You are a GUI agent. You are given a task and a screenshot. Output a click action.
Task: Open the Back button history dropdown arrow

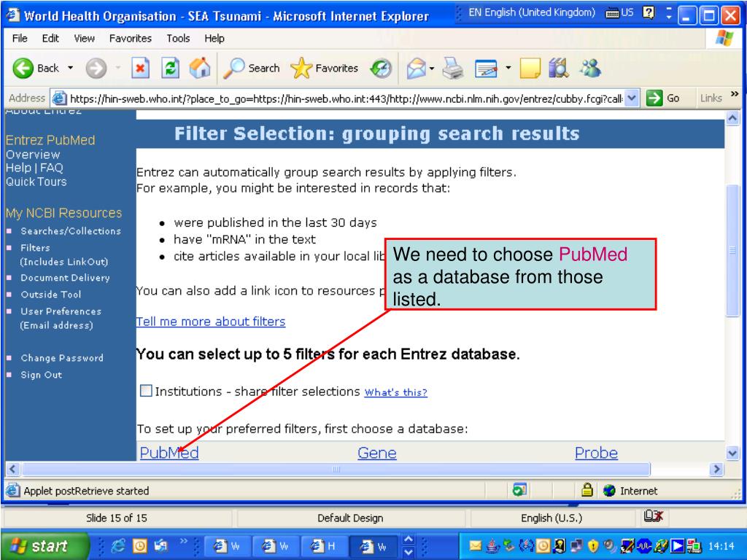(71, 68)
